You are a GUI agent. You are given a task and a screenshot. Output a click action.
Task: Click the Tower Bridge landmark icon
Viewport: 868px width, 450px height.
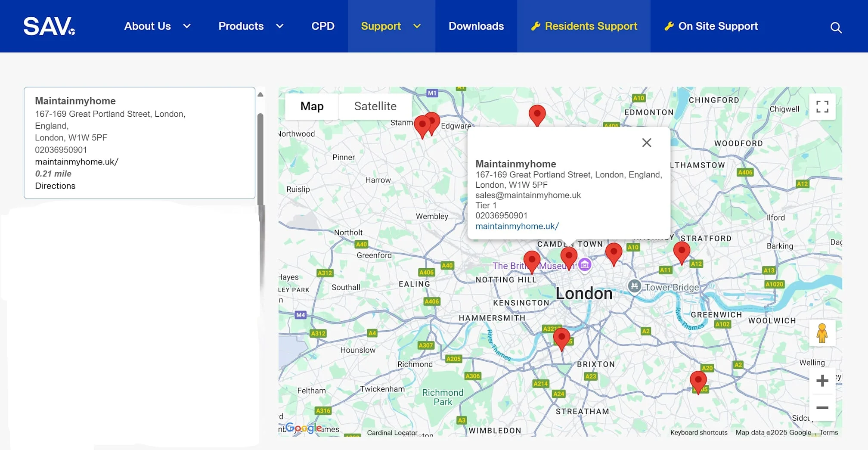click(634, 286)
